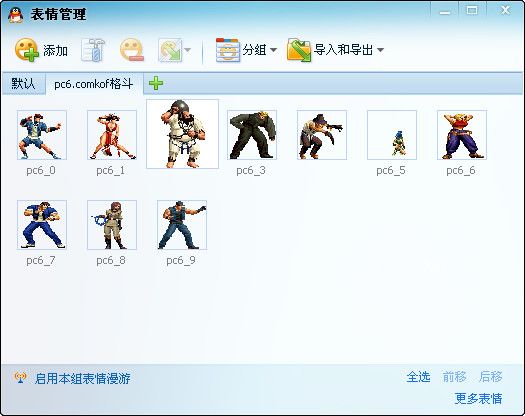Click the pc6_9 label text
The image size is (525, 416).
coord(181,260)
